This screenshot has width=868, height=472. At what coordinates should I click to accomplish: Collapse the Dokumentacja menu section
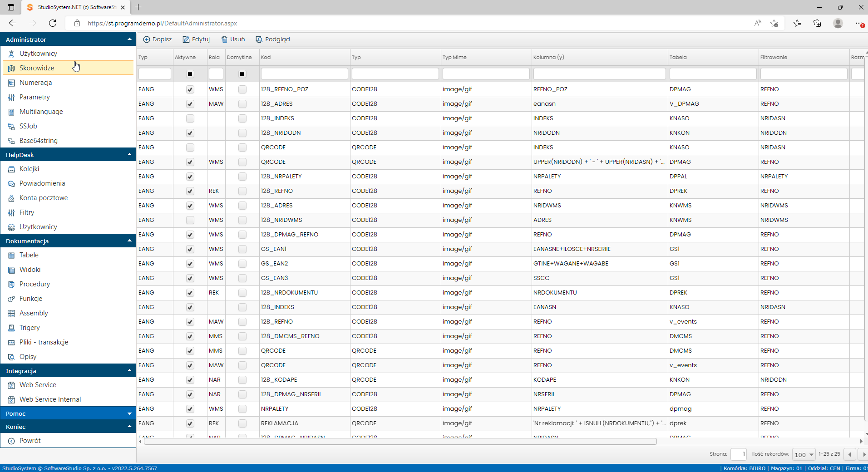pos(129,241)
